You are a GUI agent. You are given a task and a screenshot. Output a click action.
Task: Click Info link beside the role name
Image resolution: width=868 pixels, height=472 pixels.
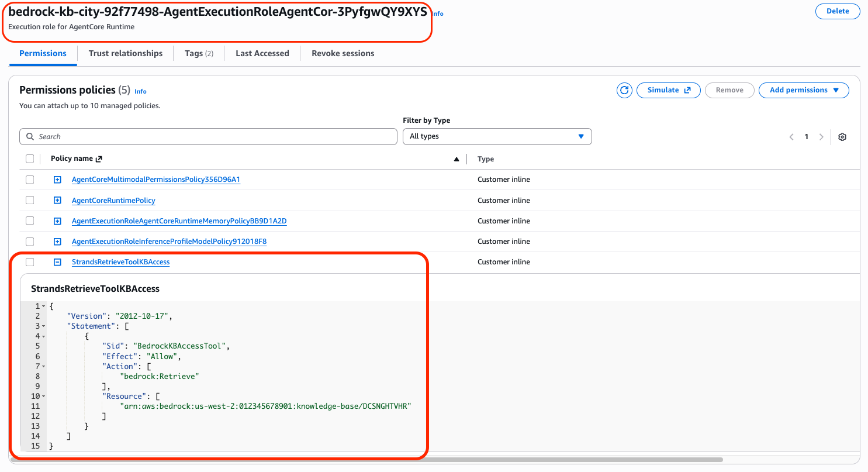click(x=438, y=13)
